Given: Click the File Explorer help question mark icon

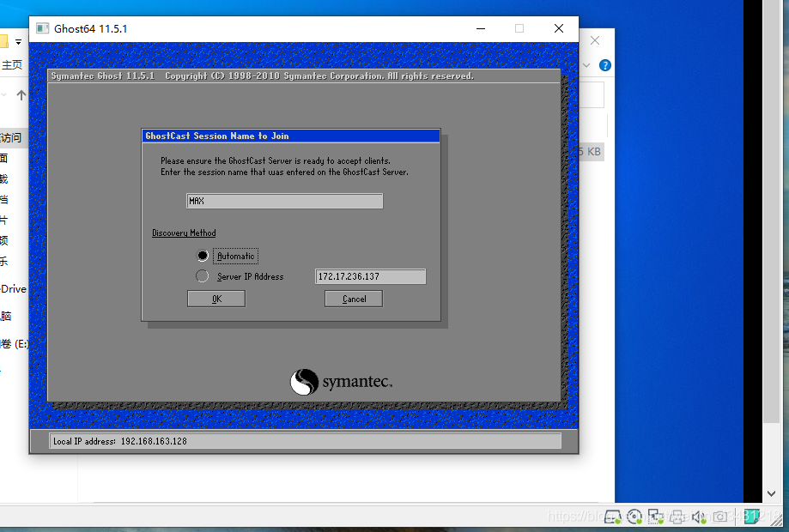Looking at the screenshot, I should 604,65.
